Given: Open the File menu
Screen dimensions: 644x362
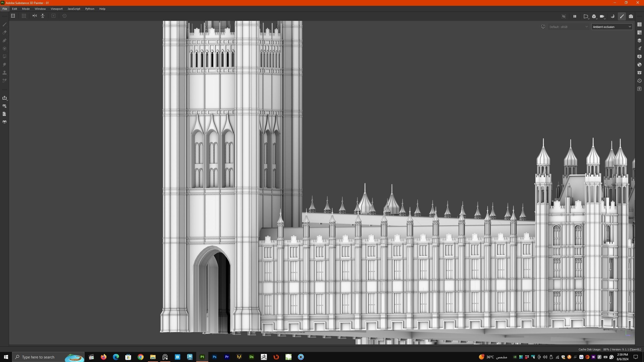Looking at the screenshot, I should pyautogui.click(x=5, y=9).
